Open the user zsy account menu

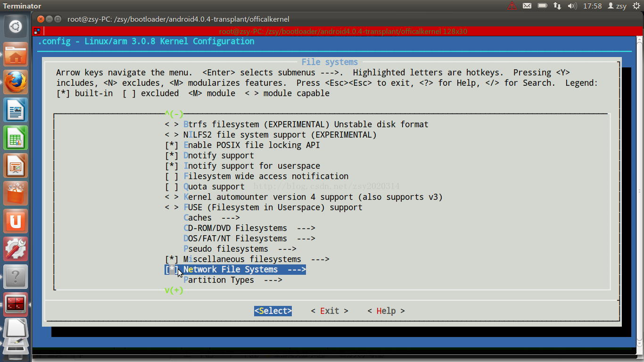[617, 6]
